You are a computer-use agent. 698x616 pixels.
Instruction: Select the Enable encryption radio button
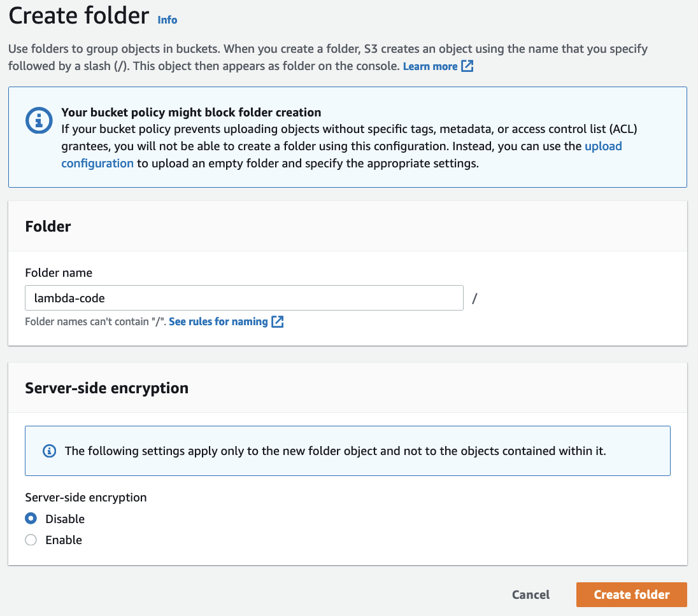(31, 540)
